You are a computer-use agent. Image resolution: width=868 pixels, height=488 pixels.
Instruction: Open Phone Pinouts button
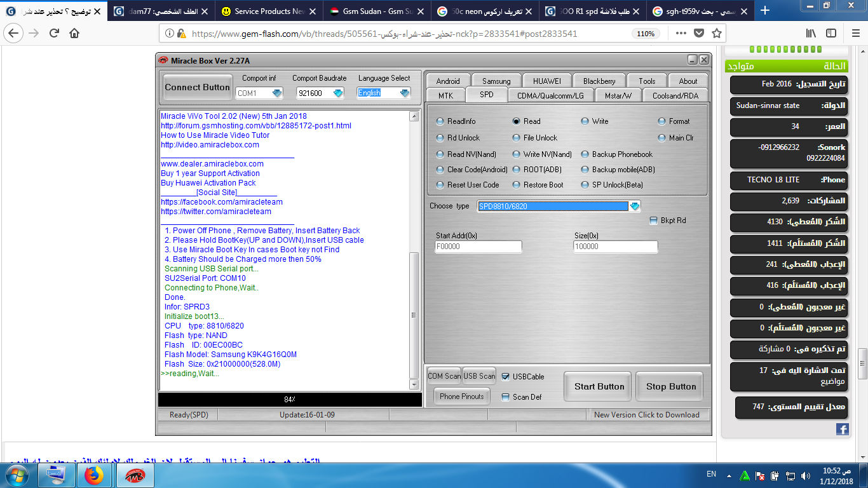pyautogui.click(x=462, y=396)
